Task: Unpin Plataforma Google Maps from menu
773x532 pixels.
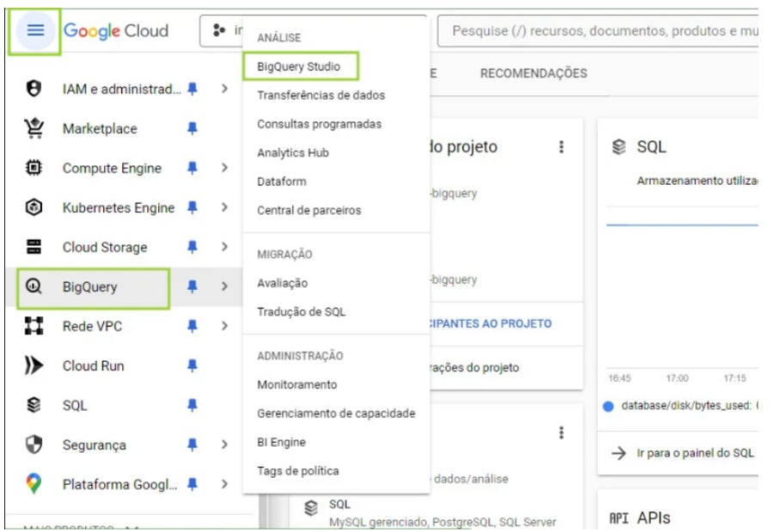Action: (193, 484)
